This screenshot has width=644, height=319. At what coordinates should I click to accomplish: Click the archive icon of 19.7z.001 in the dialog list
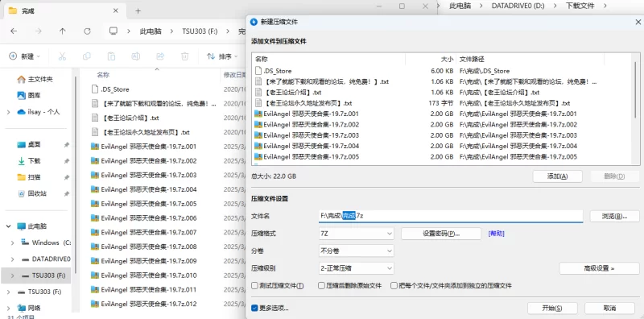258,114
